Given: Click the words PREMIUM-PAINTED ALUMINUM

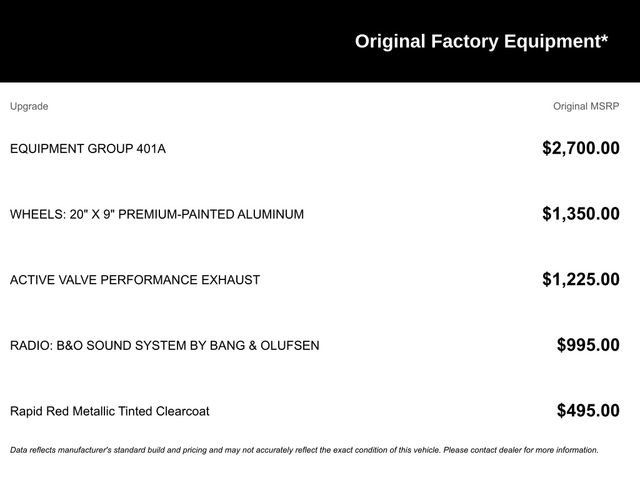Looking at the screenshot, I should (211, 214).
